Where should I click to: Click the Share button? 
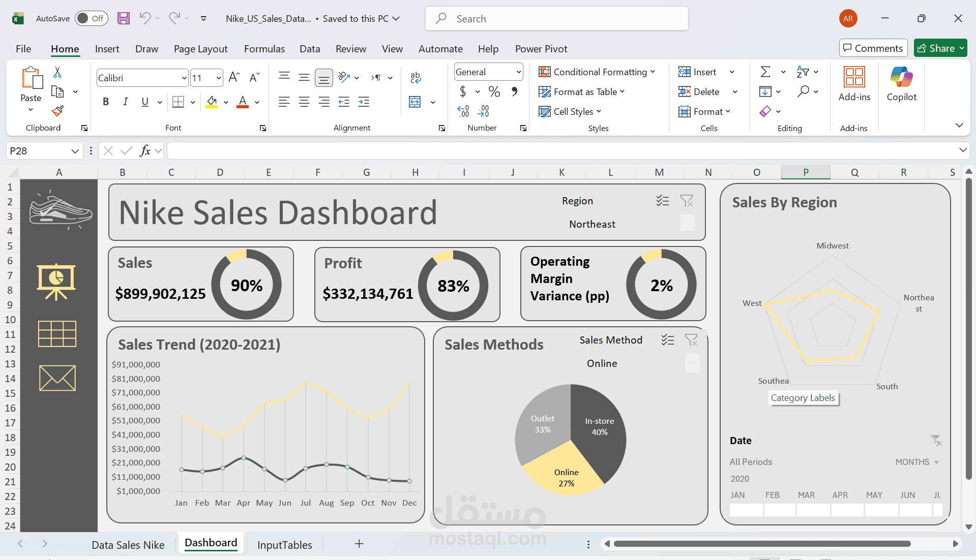(x=940, y=48)
